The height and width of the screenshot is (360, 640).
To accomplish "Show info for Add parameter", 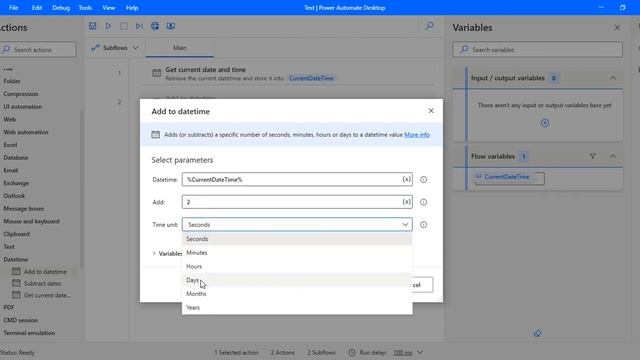I will [x=424, y=202].
